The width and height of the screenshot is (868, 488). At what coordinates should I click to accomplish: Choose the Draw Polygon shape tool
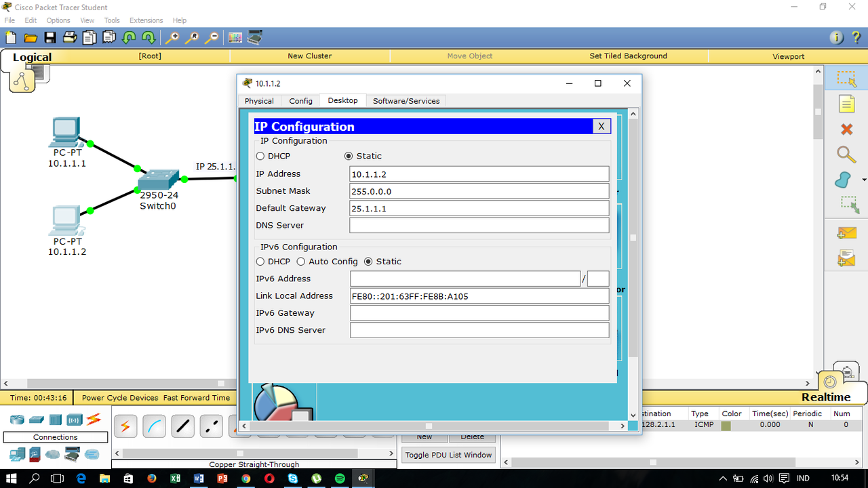tap(843, 180)
